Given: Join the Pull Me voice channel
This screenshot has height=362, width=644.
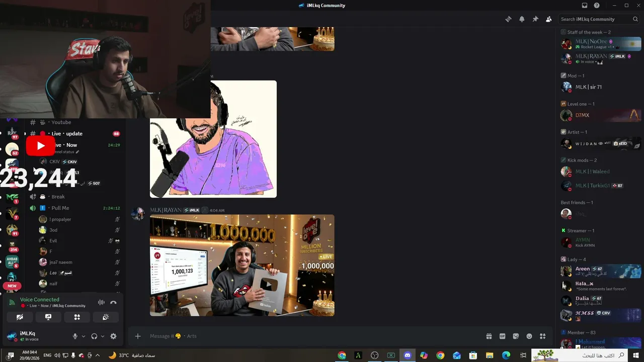Looking at the screenshot, I should [75, 208].
